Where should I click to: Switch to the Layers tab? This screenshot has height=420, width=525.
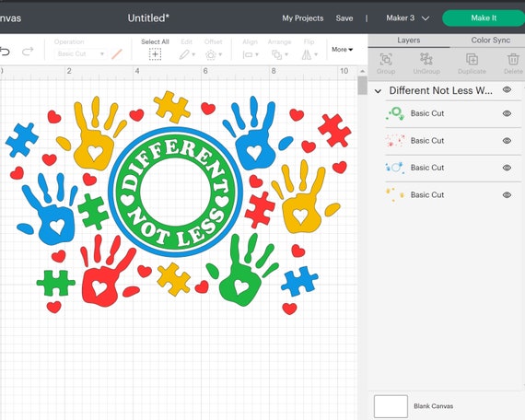[x=408, y=41]
